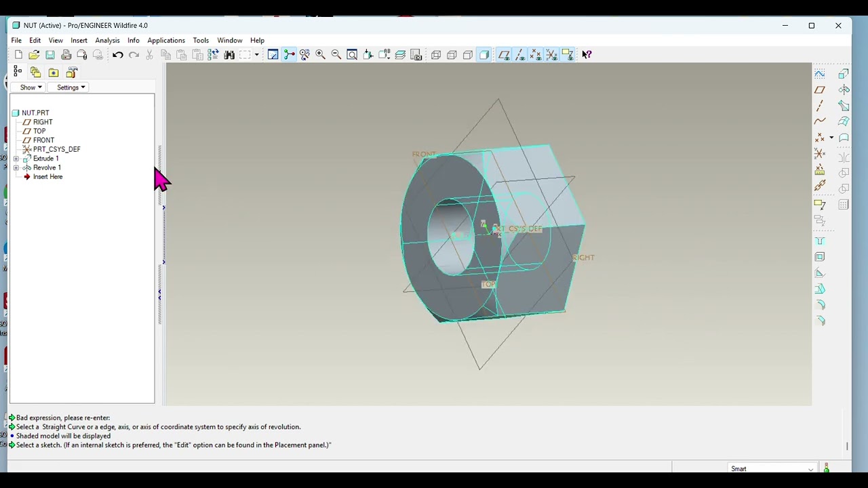Select the Datum Curve tool
Viewport: 868px width, 488px height.
point(820,121)
